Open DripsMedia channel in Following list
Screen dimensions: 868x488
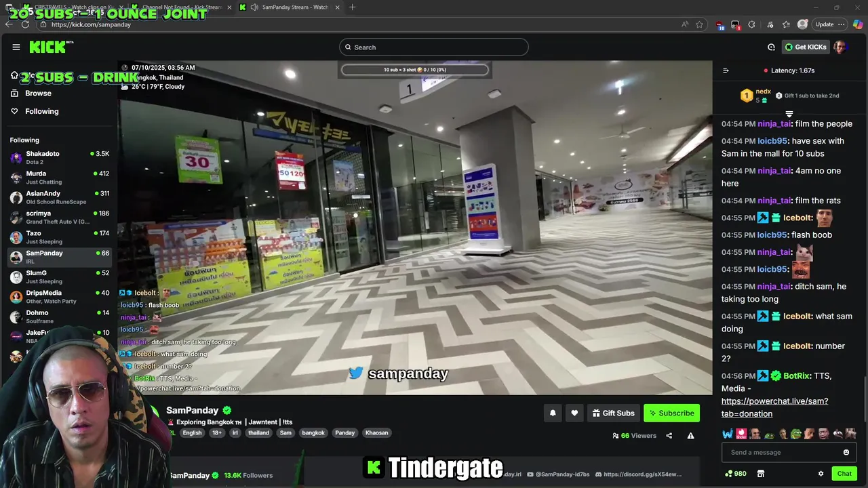pyautogui.click(x=59, y=297)
